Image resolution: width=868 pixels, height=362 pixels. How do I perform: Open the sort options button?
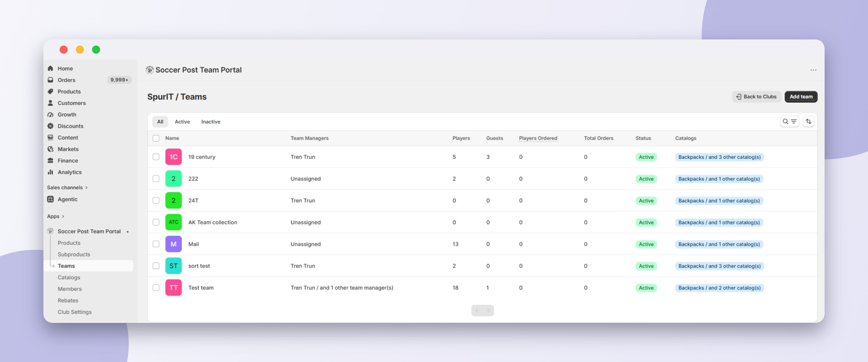[x=809, y=122]
